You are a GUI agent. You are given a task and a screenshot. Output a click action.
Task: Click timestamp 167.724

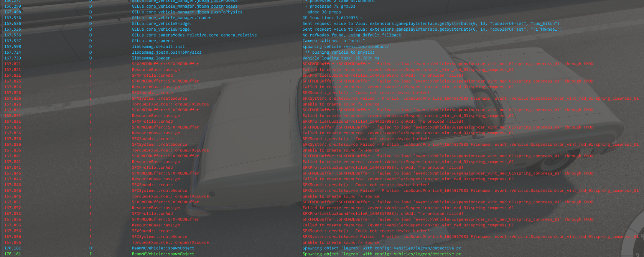pyautogui.click(x=13, y=52)
